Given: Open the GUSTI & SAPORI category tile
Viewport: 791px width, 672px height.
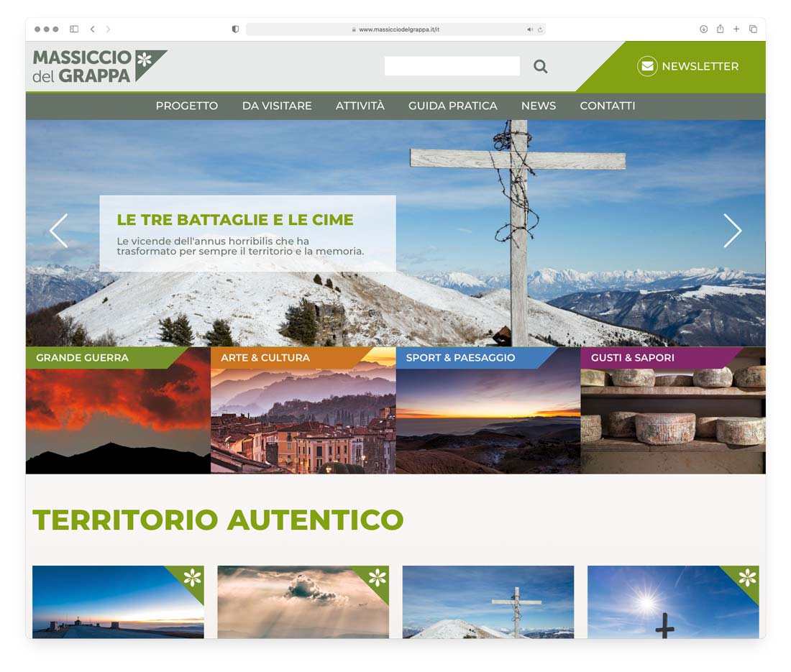Looking at the screenshot, I should pyautogui.click(x=674, y=410).
